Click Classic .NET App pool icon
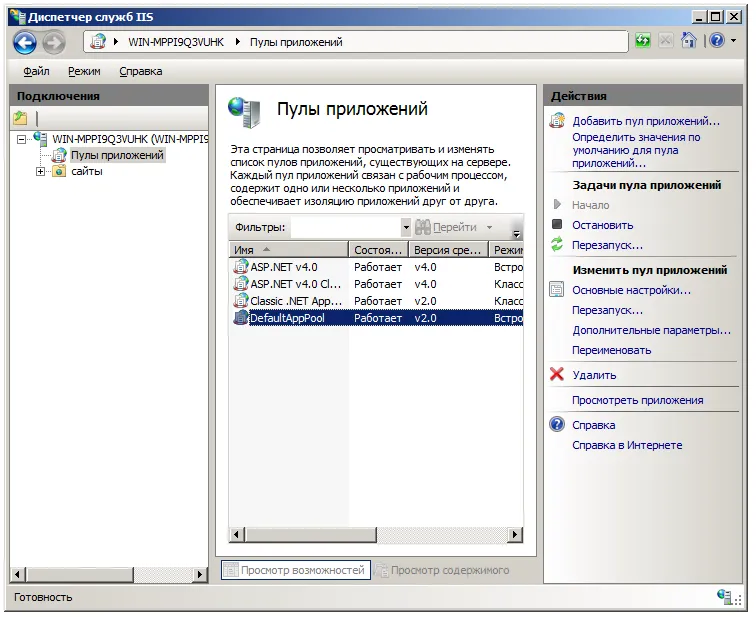756x617 pixels. pyautogui.click(x=240, y=301)
